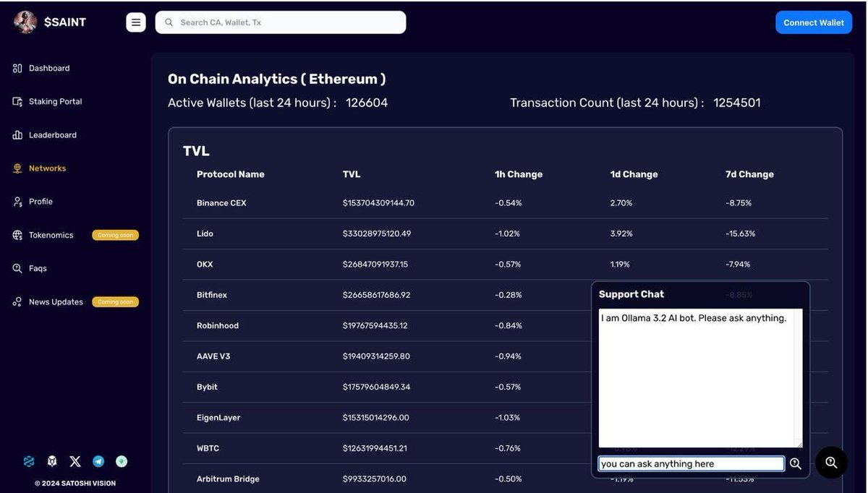Select the Lido protocol name
Screen dimensions: 868x493
[x=205, y=233]
